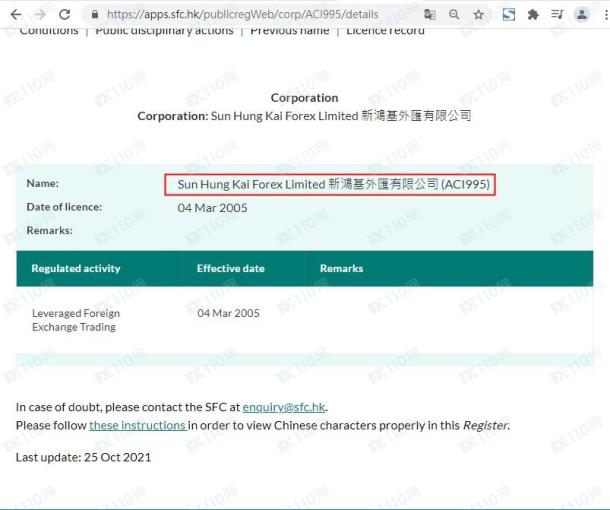Open the Licence record tab
610x510 pixels.
(385, 31)
